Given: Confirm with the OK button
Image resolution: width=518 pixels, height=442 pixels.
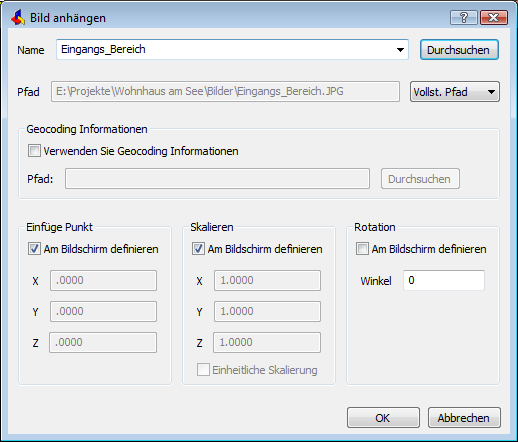Looking at the screenshot, I should (383, 417).
